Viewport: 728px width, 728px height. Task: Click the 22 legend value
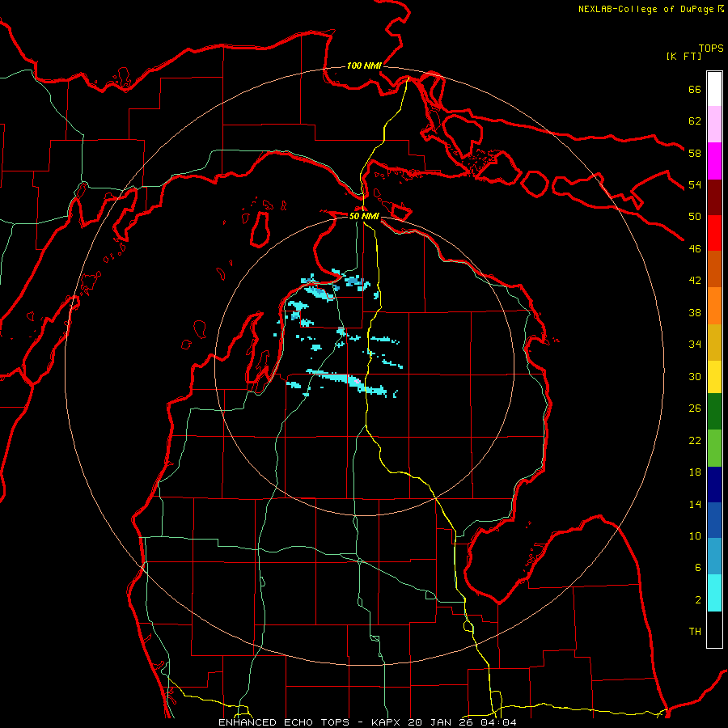(695, 440)
